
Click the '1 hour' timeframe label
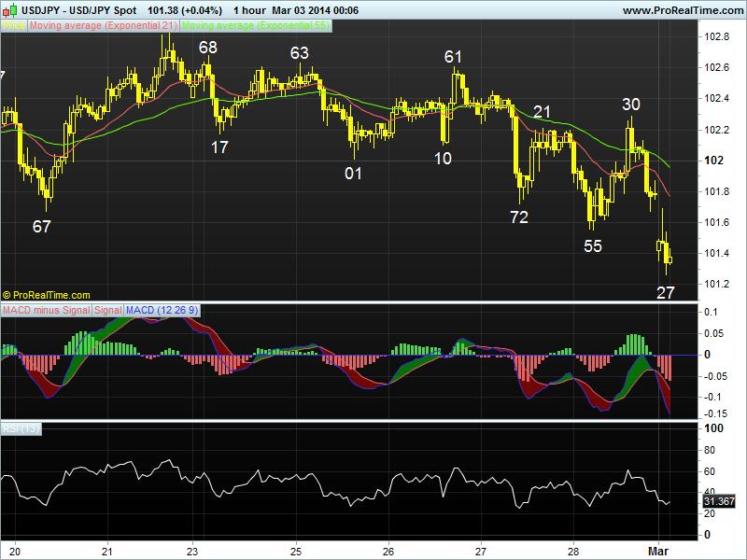pos(249,10)
